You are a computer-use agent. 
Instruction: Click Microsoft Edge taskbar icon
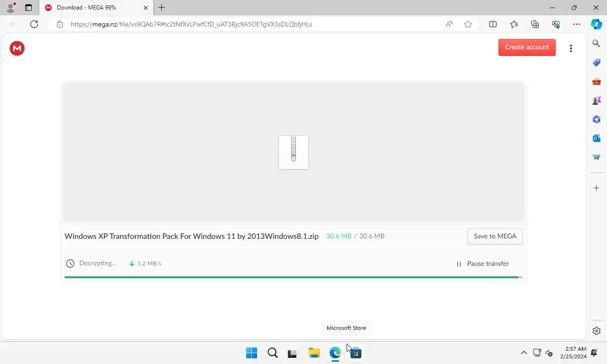[335, 353]
